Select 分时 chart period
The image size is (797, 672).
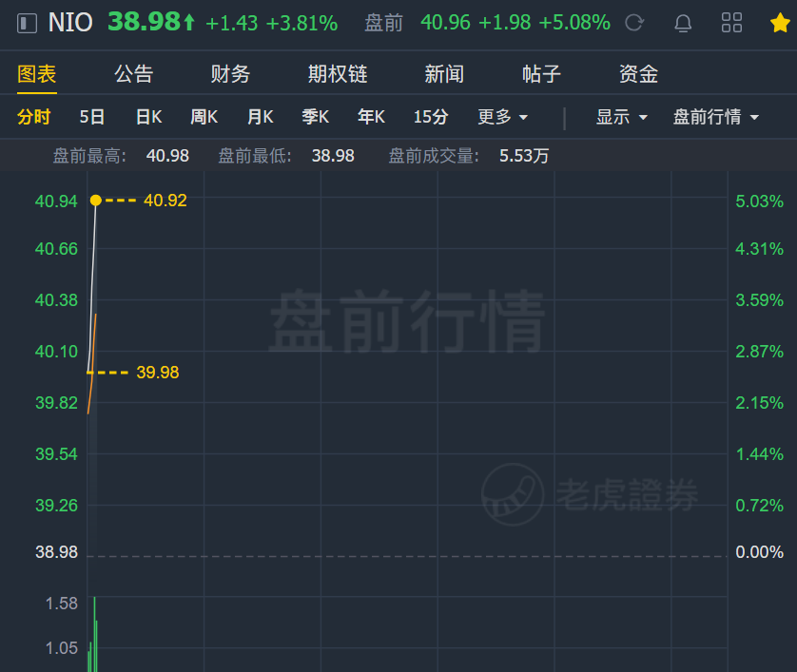click(33, 117)
